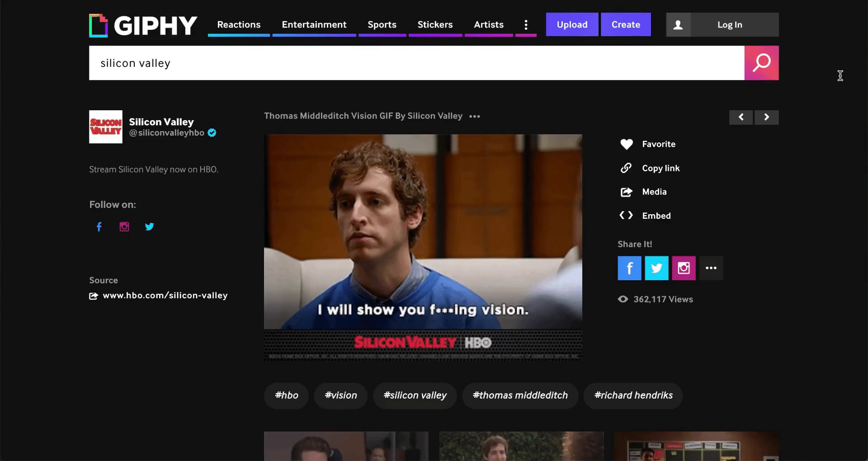This screenshot has width=868, height=461.
Task: Click the Media label
Action: [654, 192]
